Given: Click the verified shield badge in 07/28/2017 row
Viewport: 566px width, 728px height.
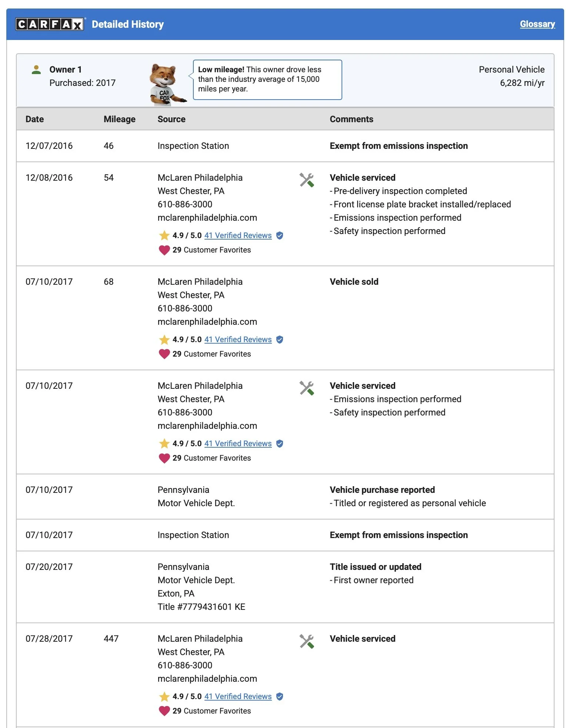Looking at the screenshot, I should pyautogui.click(x=280, y=697).
